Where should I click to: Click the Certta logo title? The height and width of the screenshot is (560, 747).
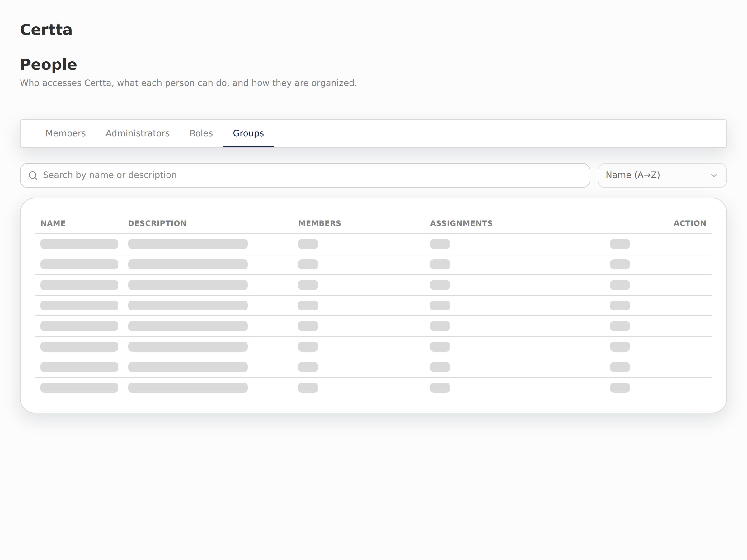(x=46, y=30)
